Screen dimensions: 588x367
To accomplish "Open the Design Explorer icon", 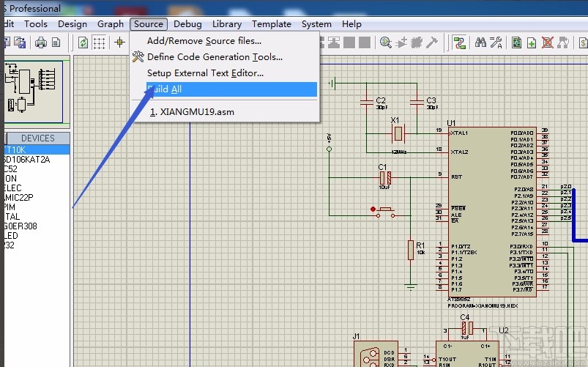I will (516, 42).
